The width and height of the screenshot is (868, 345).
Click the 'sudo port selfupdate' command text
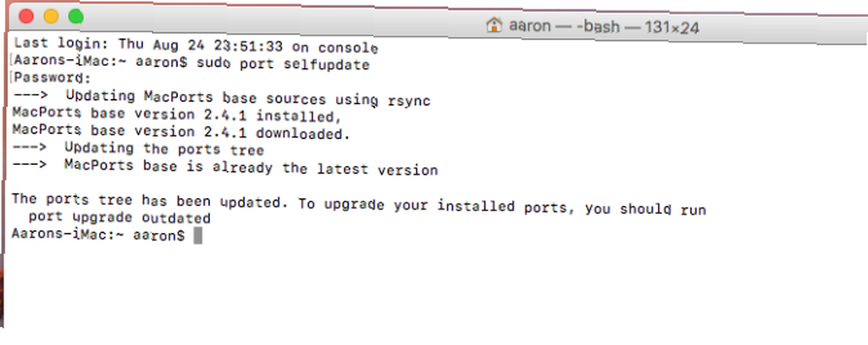[x=283, y=63]
